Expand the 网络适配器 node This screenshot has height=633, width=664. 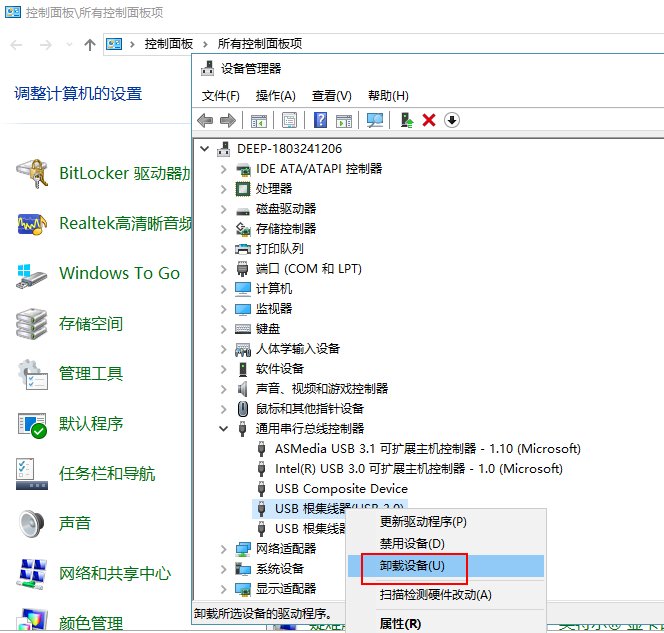pyautogui.click(x=223, y=549)
